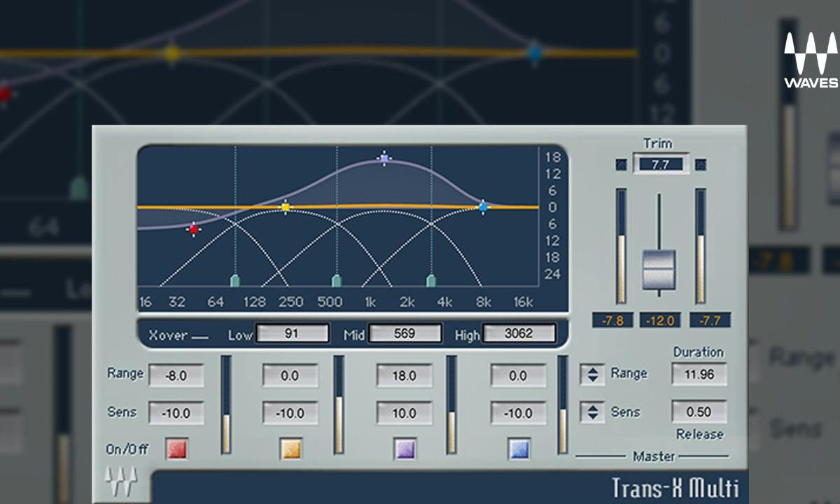
Task: Click the fader value readout -12.0
Action: (661, 321)
